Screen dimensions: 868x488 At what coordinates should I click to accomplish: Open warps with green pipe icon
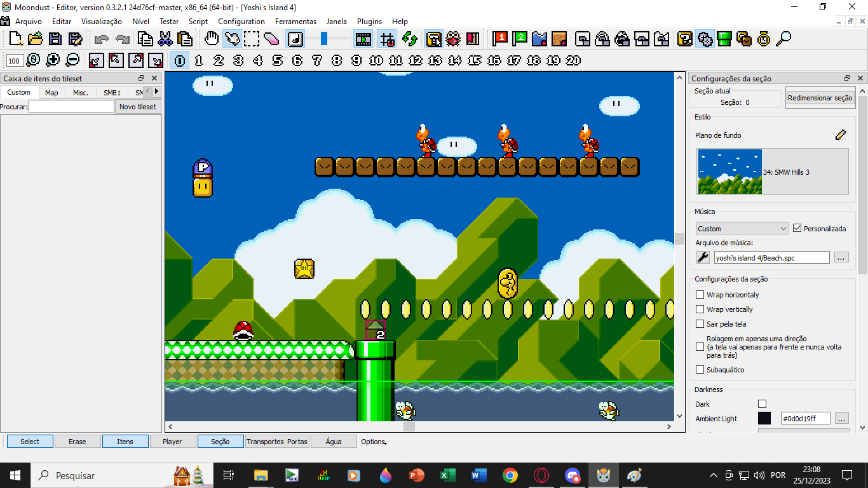(724, 39)
